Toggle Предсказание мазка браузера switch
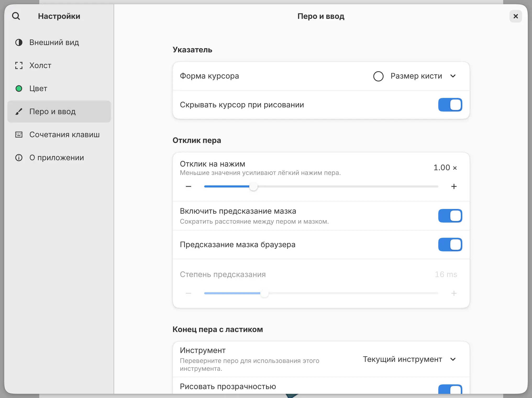The image size is (532, 398). (x=450, y=245)
